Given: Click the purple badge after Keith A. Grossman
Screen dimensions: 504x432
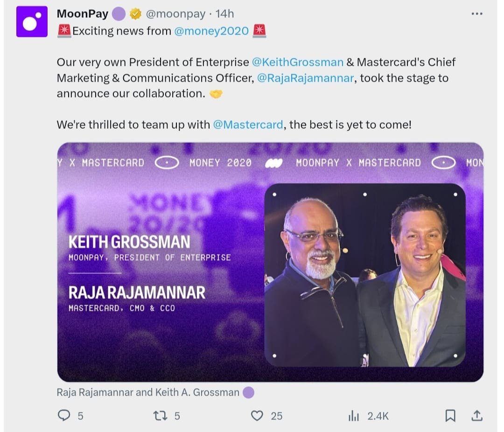Looking at the screenshot, I should [x=249, y=392].
